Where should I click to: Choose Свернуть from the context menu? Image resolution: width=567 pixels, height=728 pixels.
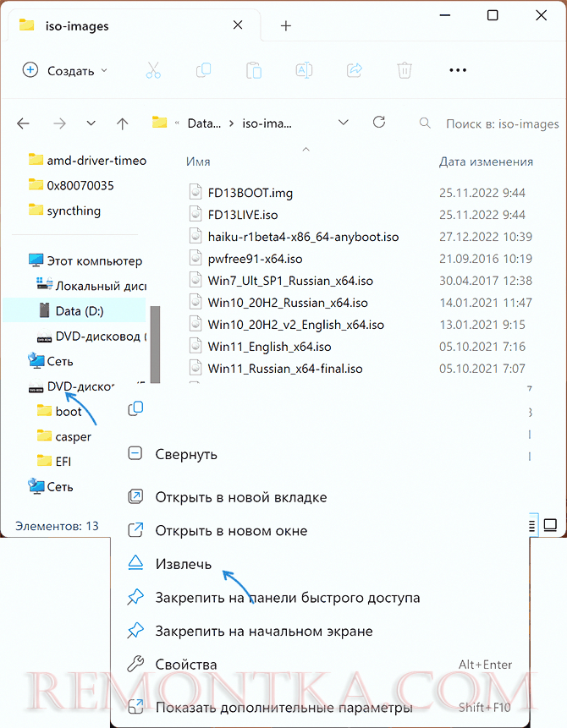186,454
